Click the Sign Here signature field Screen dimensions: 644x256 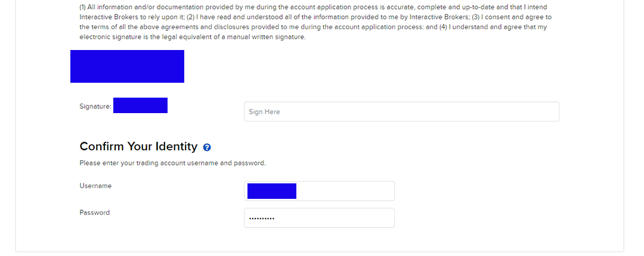tap(401, 112)
